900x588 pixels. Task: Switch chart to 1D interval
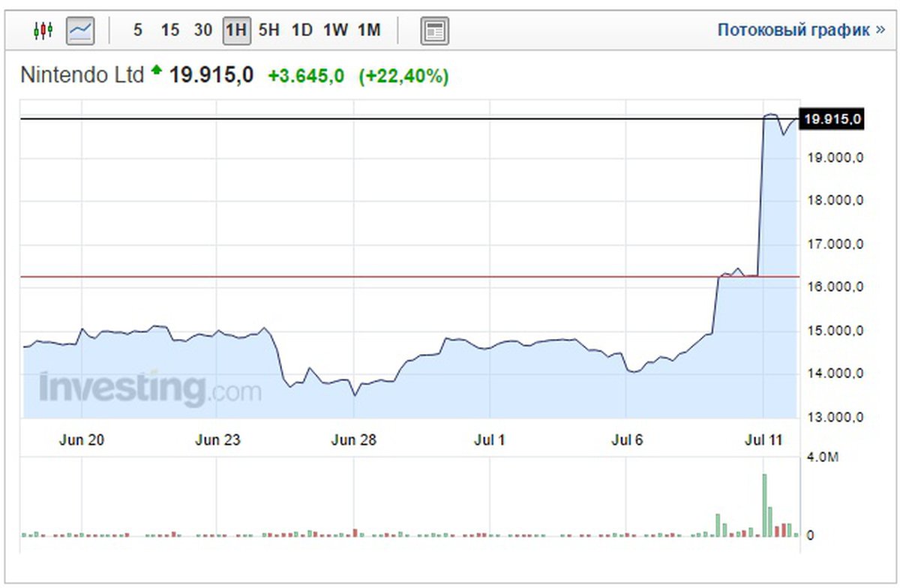(x=301, y=31)
